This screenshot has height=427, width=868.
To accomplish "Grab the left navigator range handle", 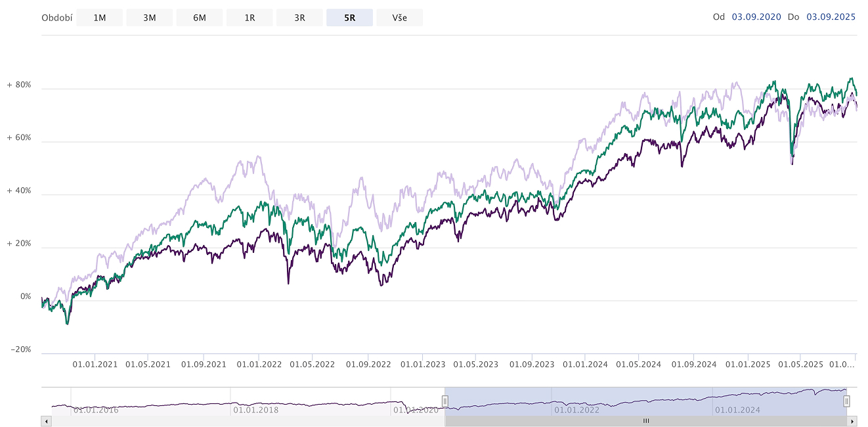I will click(445, 401).
